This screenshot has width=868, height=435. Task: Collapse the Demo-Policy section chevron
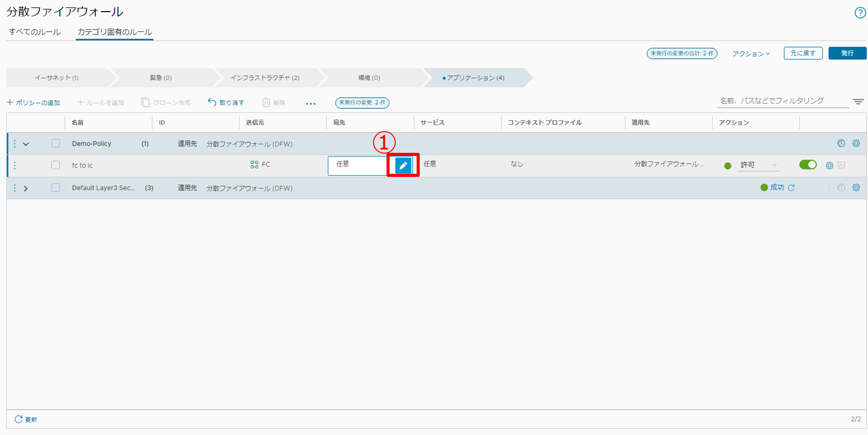[26, 144]
